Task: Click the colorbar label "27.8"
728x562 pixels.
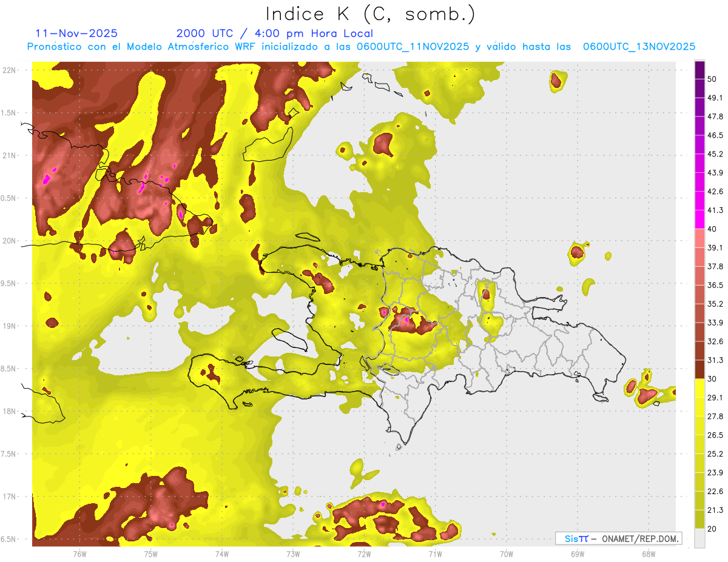Action: tap(715, 416)
